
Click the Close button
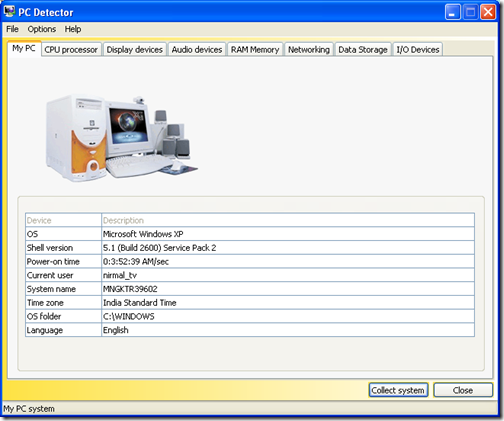pos(463,390)
